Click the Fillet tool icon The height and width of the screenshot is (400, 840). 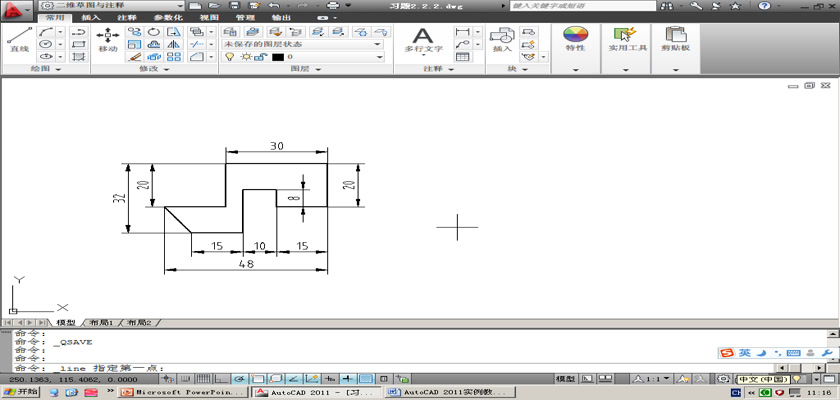(x=197, y=56)
